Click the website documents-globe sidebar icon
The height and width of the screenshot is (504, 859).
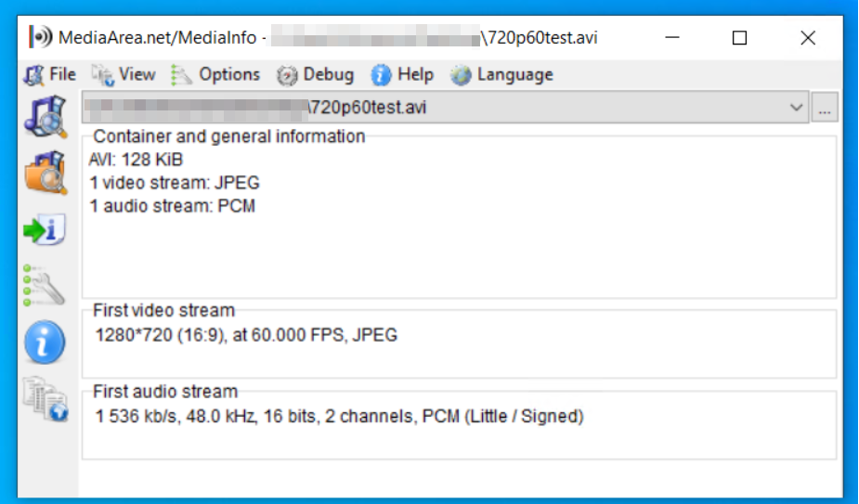pos(46,399)
